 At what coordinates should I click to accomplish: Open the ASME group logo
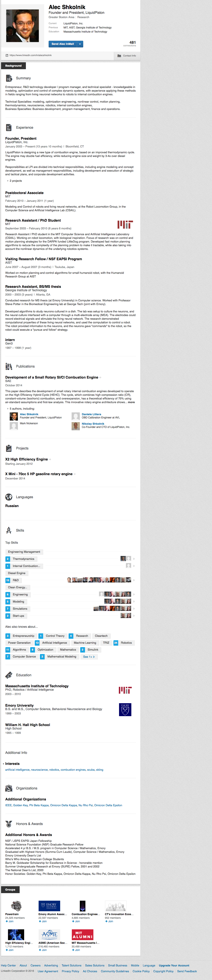click(x=49, y=934)
